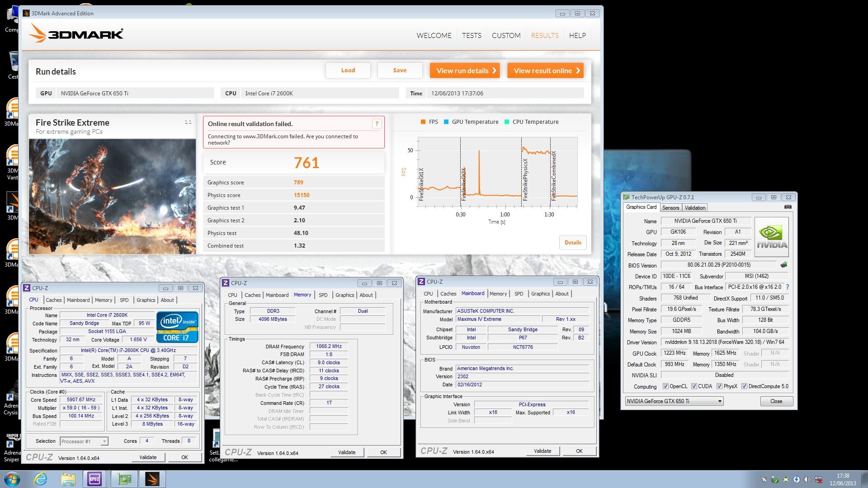Open the About tab in the leftmost CPU-Z window
Image resolution: width=868 pixels, height=488 pixels.
tap(167, 300)
